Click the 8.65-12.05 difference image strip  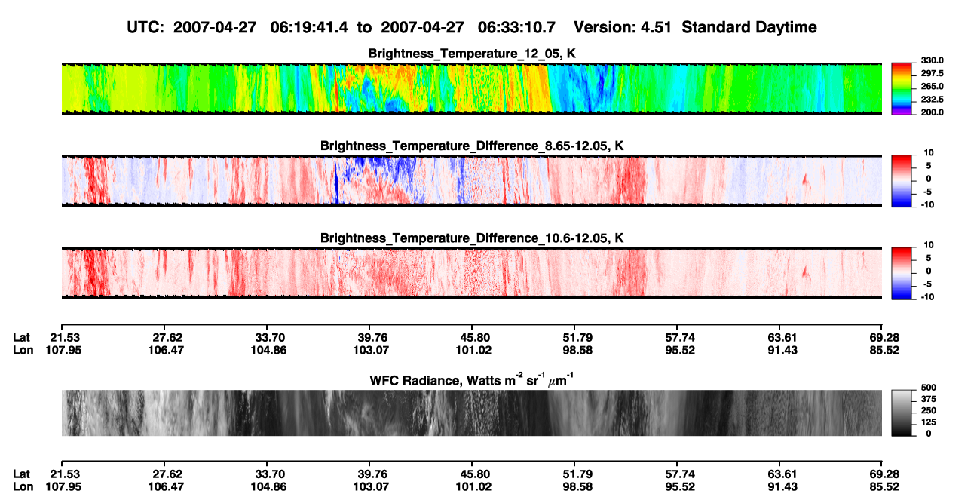point(472,180)
